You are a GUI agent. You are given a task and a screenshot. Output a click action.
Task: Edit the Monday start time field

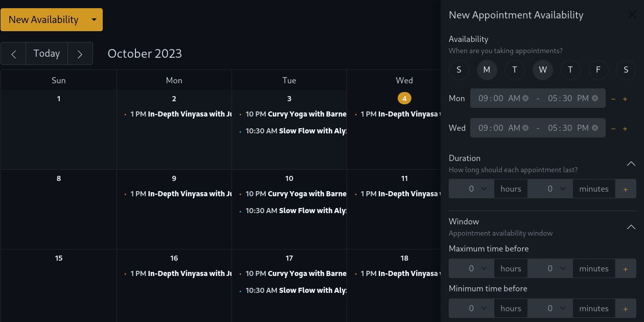498,98
